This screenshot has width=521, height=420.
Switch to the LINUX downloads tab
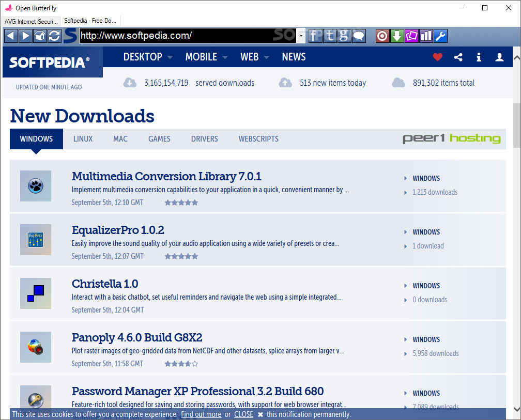(x=83, y=139)
